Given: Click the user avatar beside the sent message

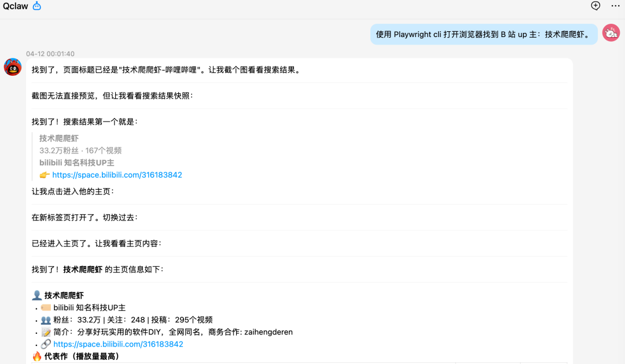Looking at the screenshot, I should (x=611, y=33).
